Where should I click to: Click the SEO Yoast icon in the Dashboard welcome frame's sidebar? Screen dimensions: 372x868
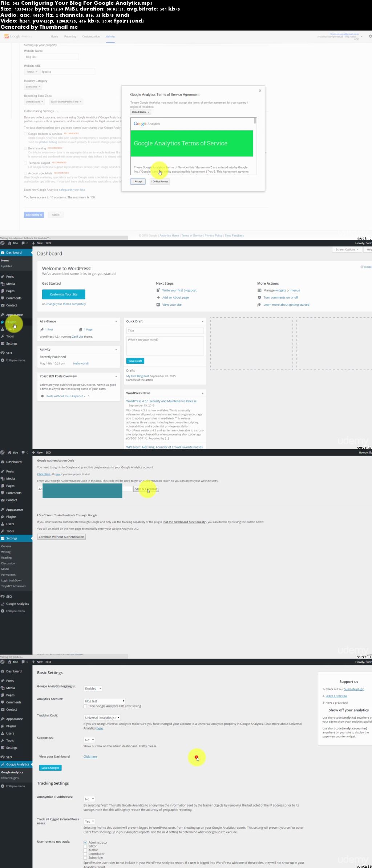click(x=3, y=353)
